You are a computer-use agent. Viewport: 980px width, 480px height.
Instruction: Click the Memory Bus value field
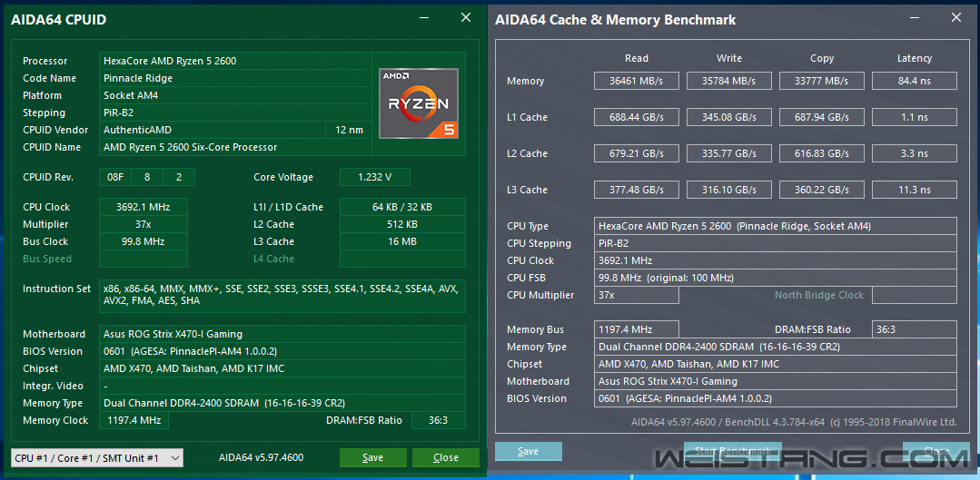pyautogui.click(x=637, y=329)
